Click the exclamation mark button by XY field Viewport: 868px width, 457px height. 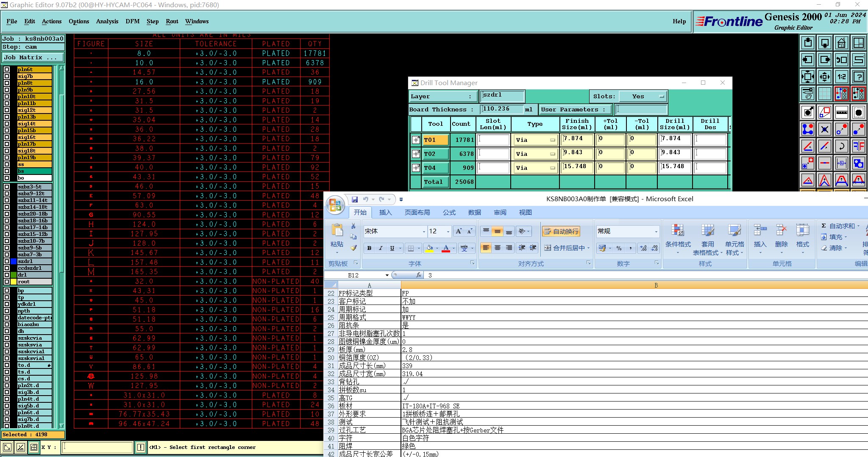[141, 447]
